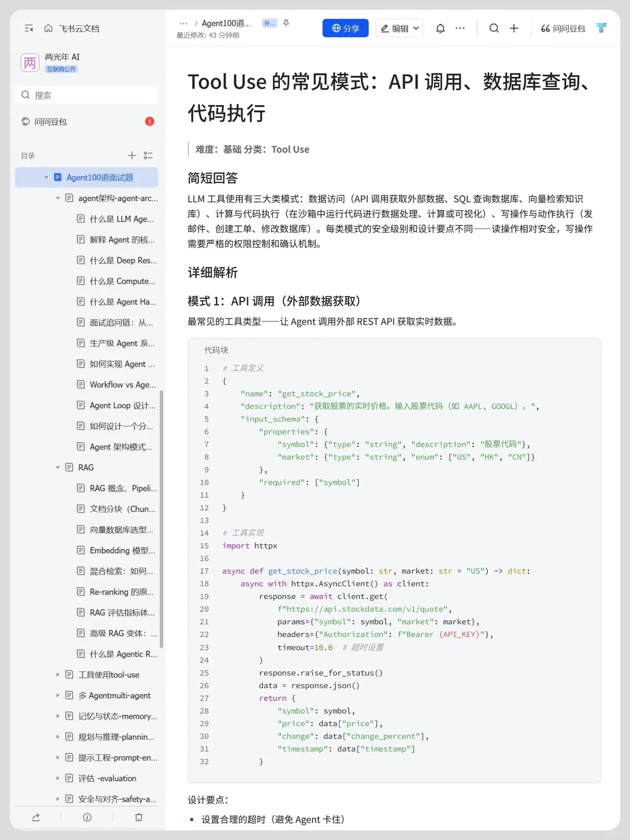630x840 pixels.
Task: Click the list settings icon beside 目录
Action: (148, 156)
